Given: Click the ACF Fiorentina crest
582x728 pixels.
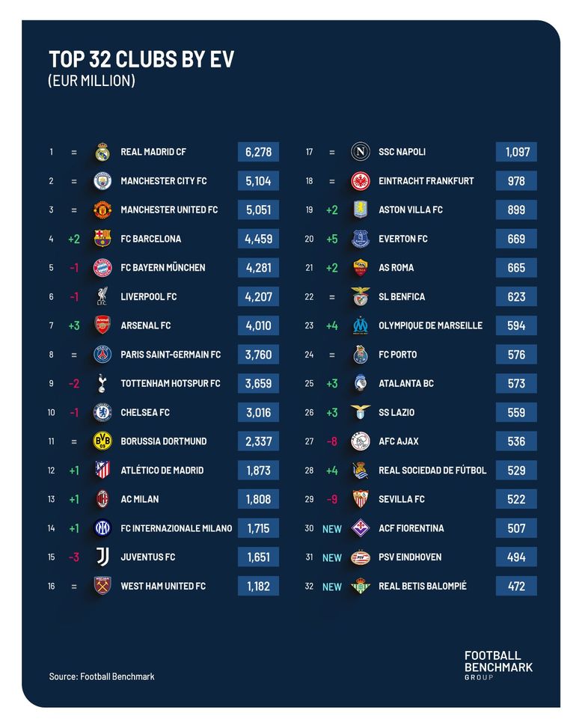Looking at the screenshot, I should pos(361,528).
